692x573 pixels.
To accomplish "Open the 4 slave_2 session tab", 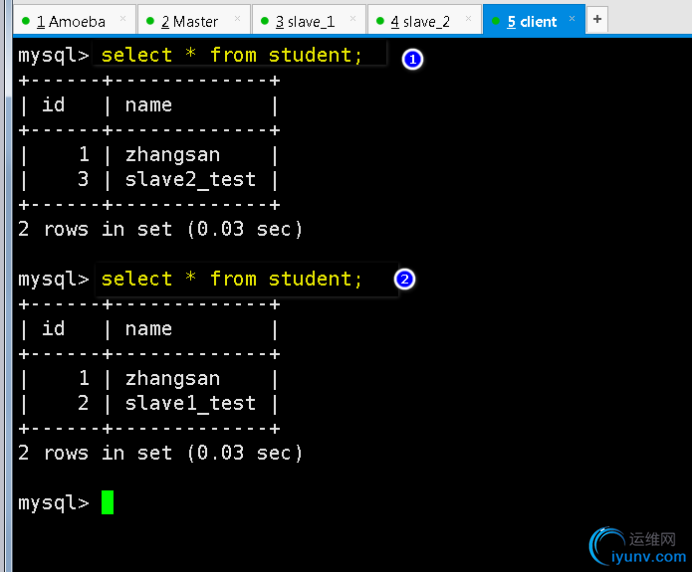I will [424, 20].
